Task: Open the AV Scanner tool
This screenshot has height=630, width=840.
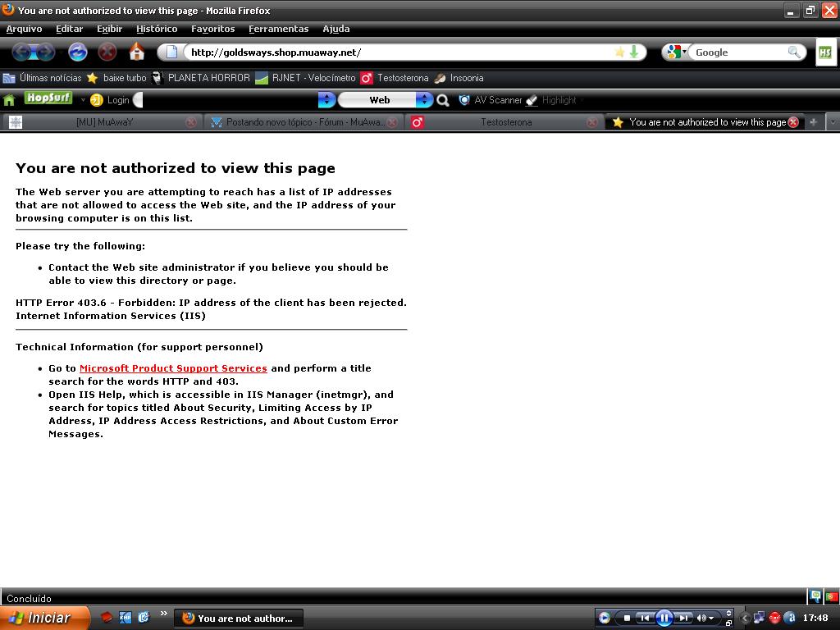Action: (x=491, y=100)
